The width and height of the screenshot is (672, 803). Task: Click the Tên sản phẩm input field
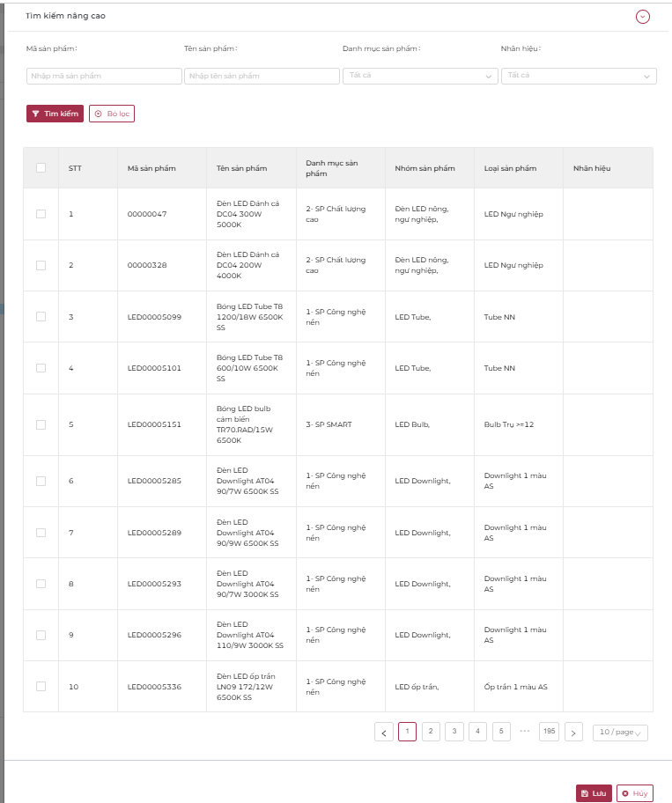point(262,76)
